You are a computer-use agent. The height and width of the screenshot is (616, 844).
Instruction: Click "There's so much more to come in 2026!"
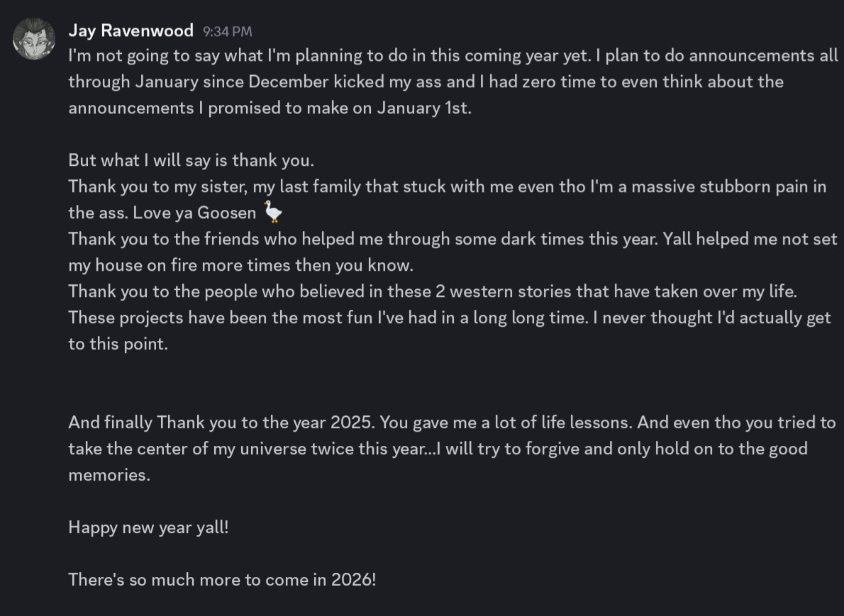[222, 580]
